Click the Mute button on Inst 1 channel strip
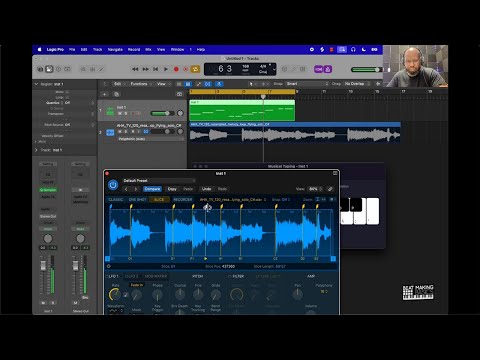 tap(43, 303)
